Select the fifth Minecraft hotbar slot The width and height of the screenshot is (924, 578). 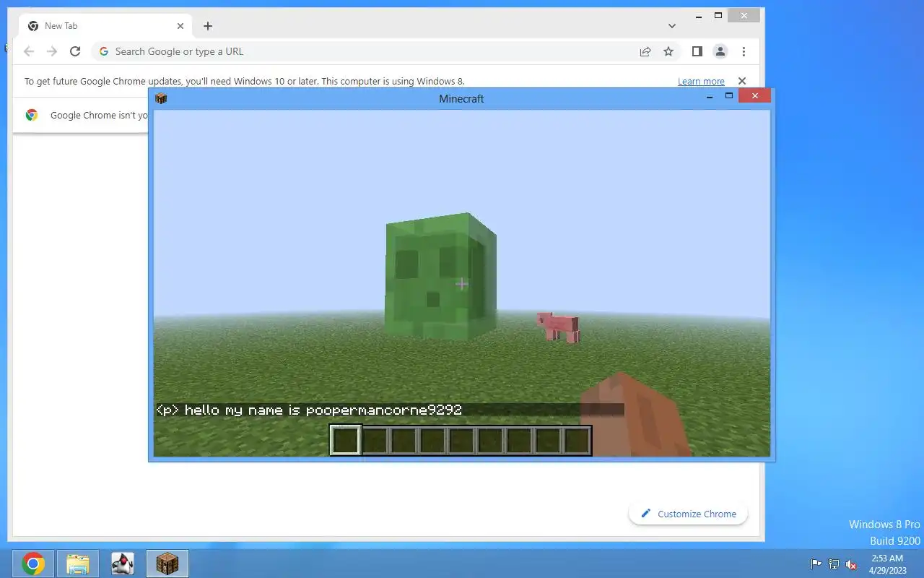pos(461,440)
